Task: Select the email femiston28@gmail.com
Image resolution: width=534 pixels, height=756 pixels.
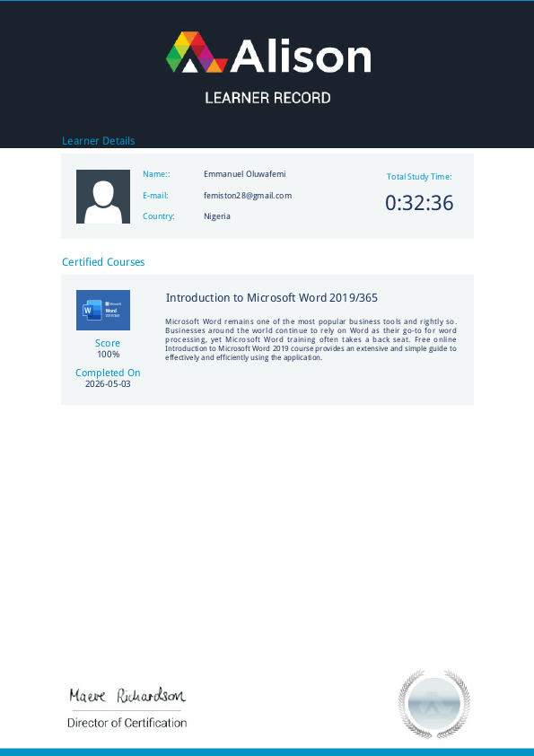Action: pyautogui.click(x=248, y=195)
